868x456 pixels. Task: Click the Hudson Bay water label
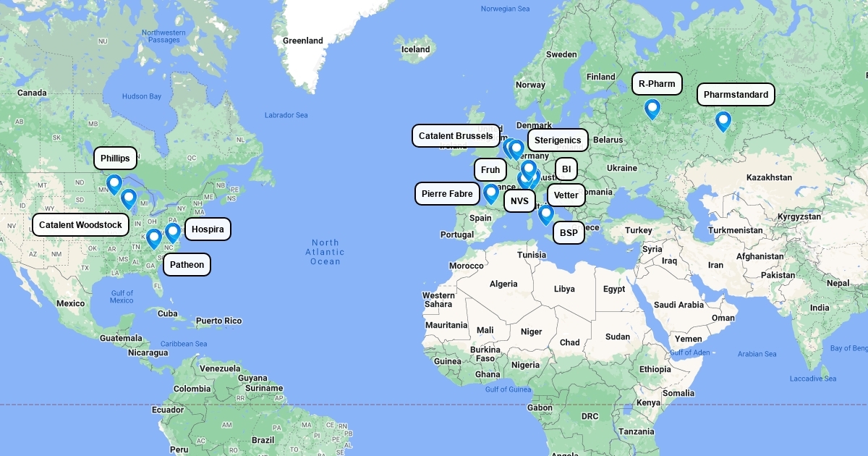[142, 96]
